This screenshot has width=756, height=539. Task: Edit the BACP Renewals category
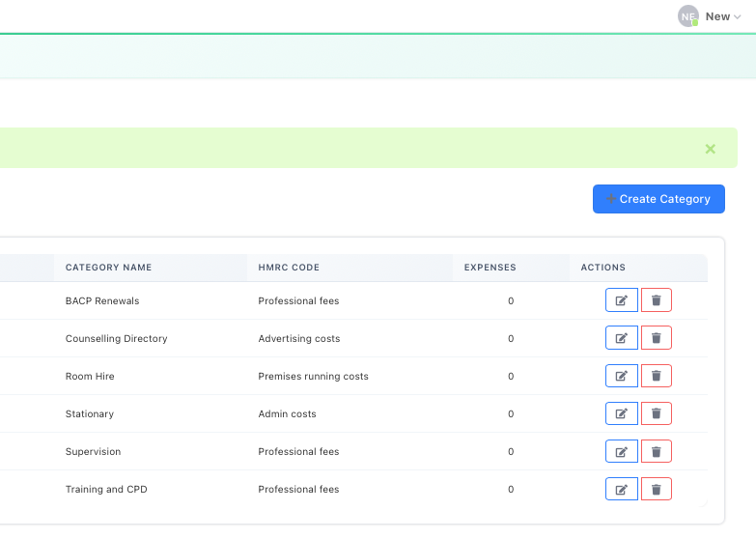click(x=621, y=300)
